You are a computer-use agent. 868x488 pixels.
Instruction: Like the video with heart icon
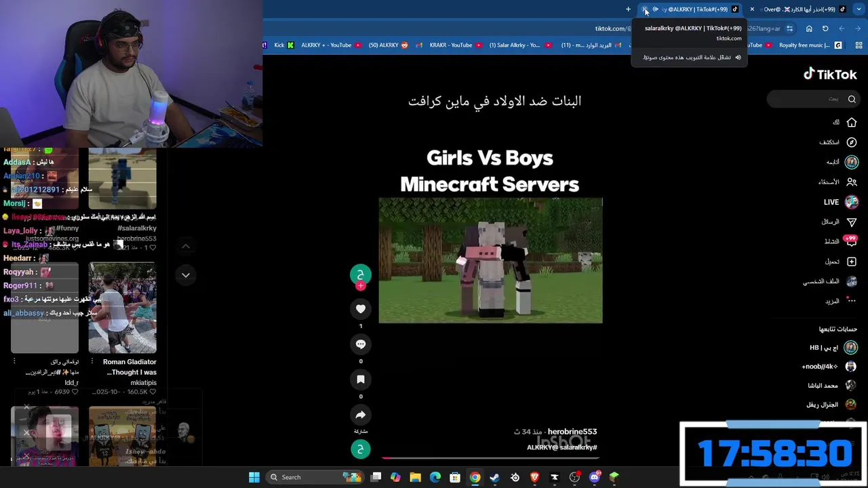(x=361, y=309)
